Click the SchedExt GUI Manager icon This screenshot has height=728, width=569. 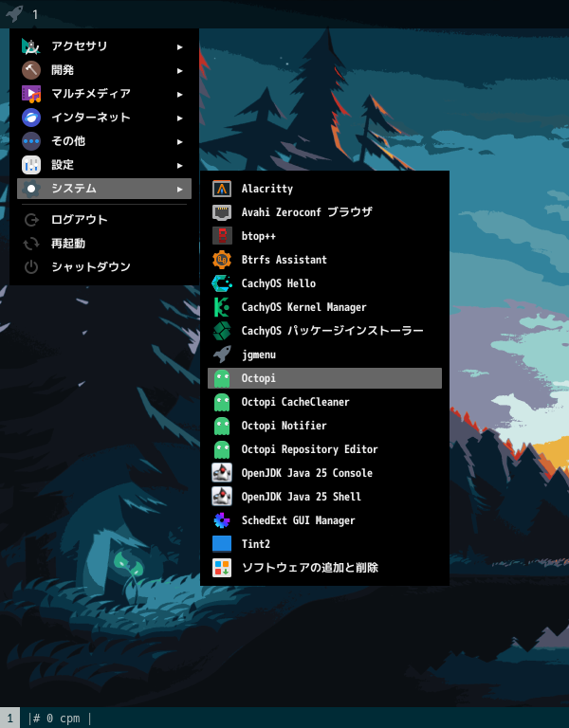(x=222, y=520)
